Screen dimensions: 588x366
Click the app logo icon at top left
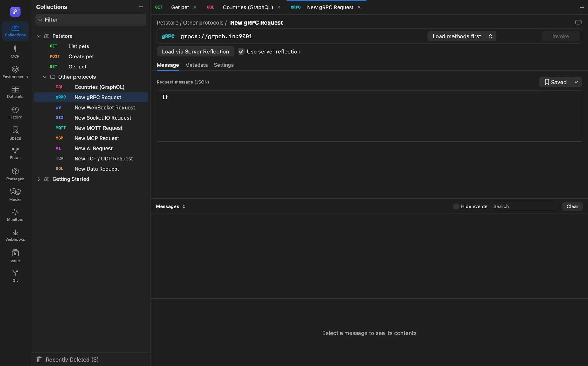pyautogui.click(x=15, y=12)
